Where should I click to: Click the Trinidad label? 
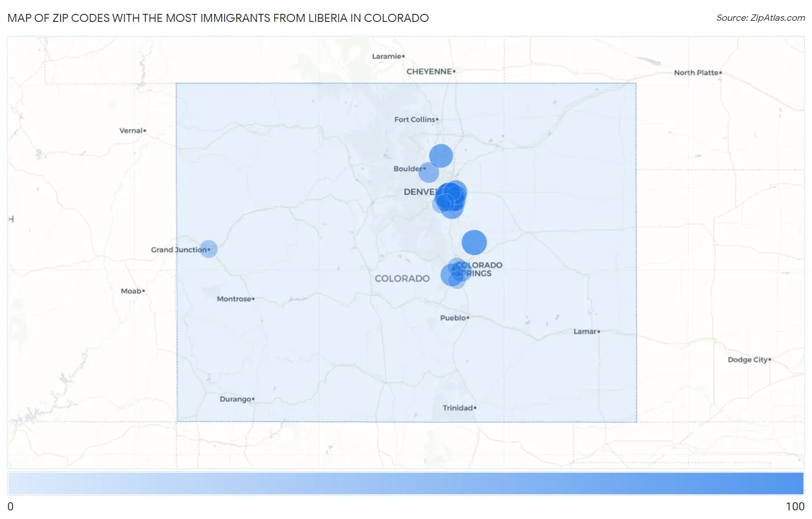click(459, 408)
